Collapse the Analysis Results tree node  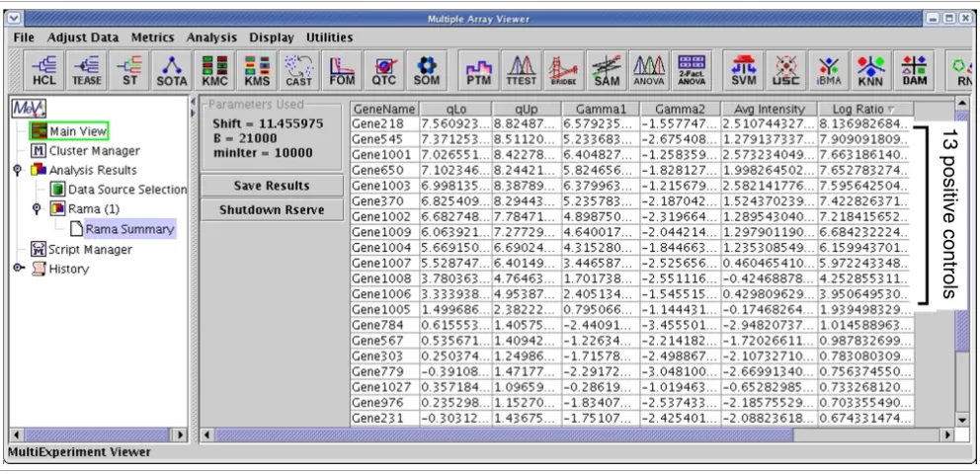pos(18,170)
